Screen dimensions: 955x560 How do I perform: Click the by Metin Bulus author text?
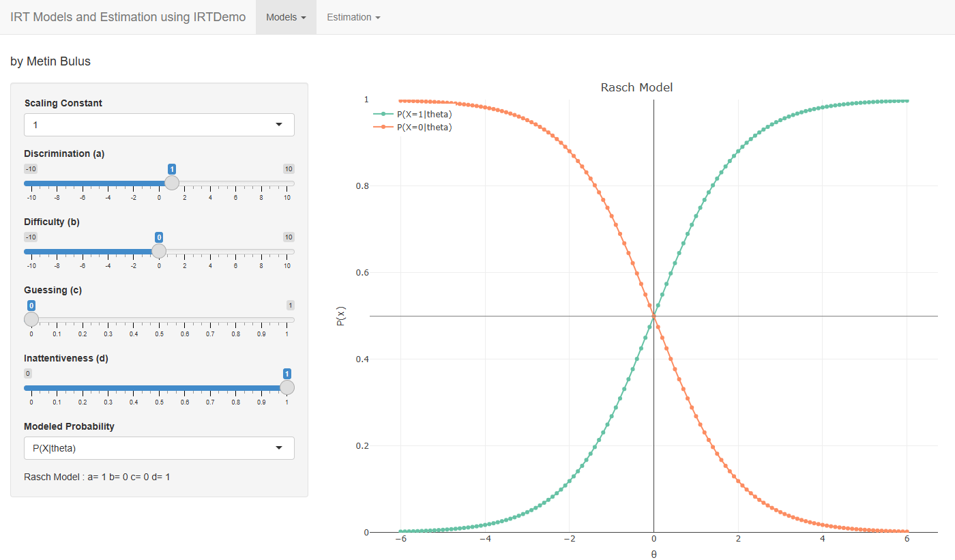(50, 61)
